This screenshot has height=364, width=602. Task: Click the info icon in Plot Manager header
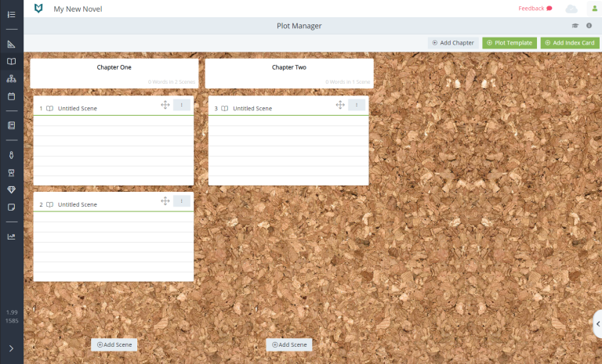click(x=589, y=26)
